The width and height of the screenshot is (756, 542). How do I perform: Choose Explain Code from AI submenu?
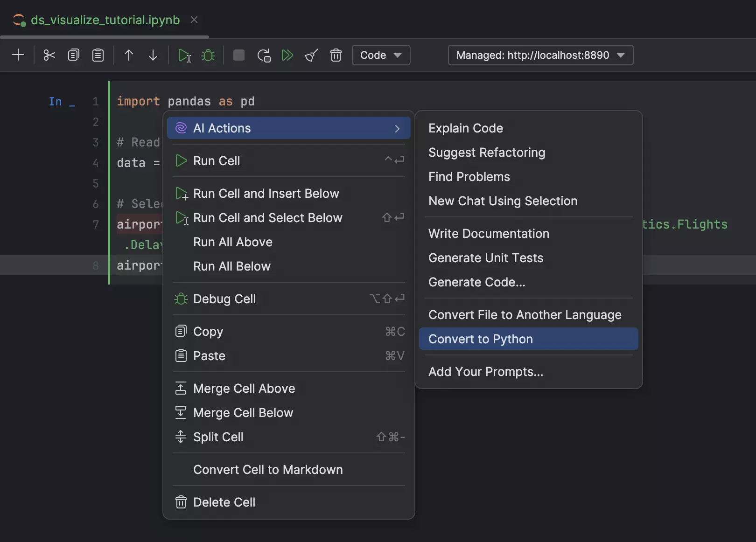click(466, 128)
